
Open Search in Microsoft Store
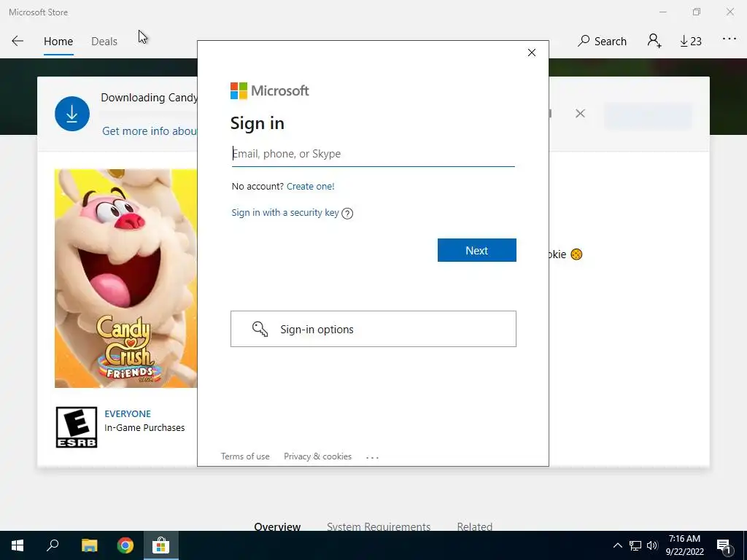[x=602, y=42]
